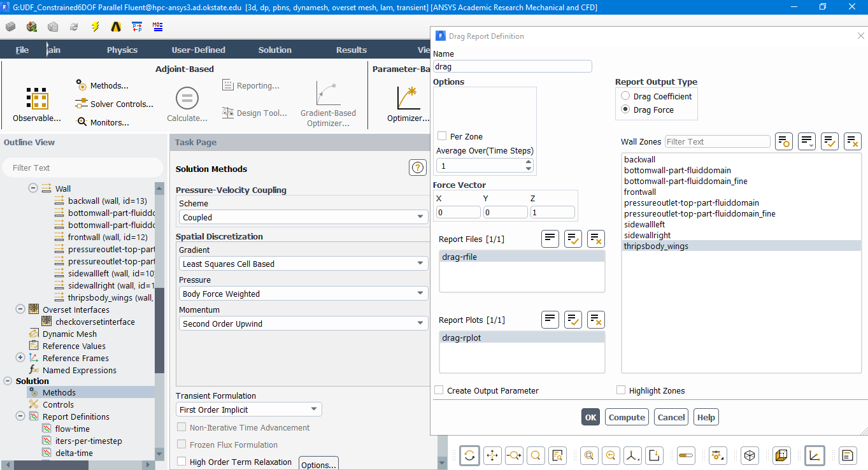Open adjoint Solver Controls...
The height and width of the screenshot is (470, 868).
pyautogui.click(x=115, y=104)
